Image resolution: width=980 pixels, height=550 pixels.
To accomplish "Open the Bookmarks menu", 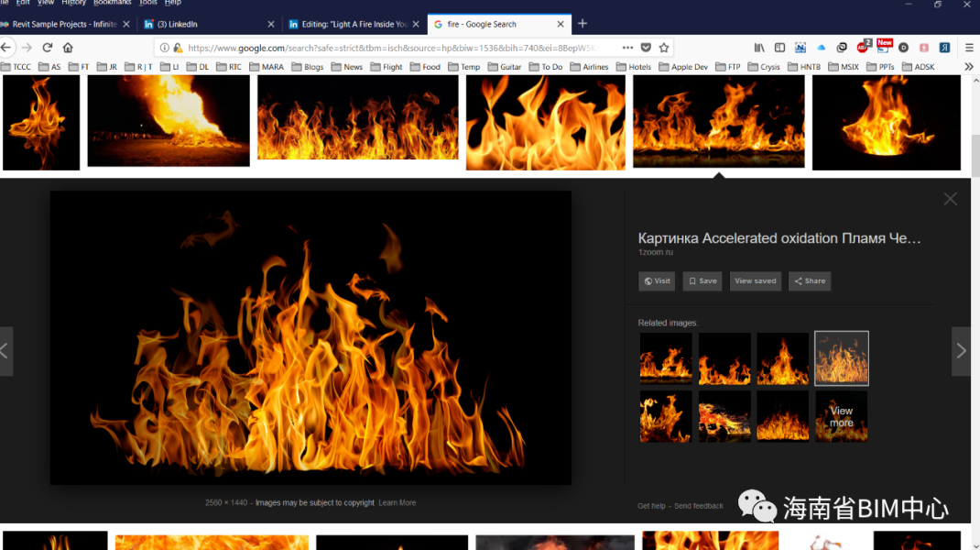I will coord(112,3).
